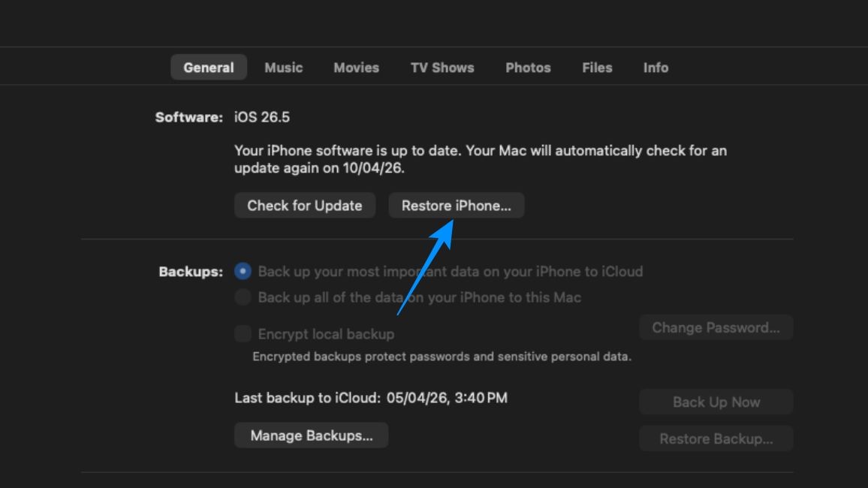868x488 pixels.
Task: Open Manage Backups dialog
Action: pos(312,435)
